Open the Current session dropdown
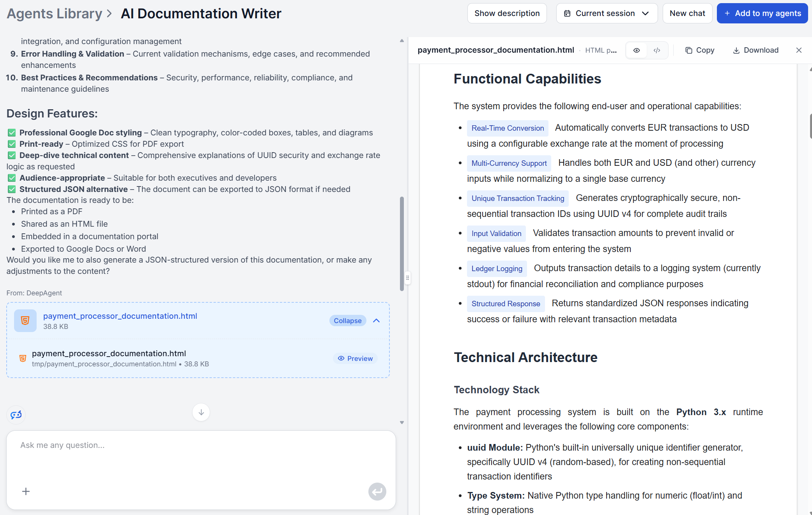Image resolution: width=812 pixels, height=515 pixels. pos(607,13)
